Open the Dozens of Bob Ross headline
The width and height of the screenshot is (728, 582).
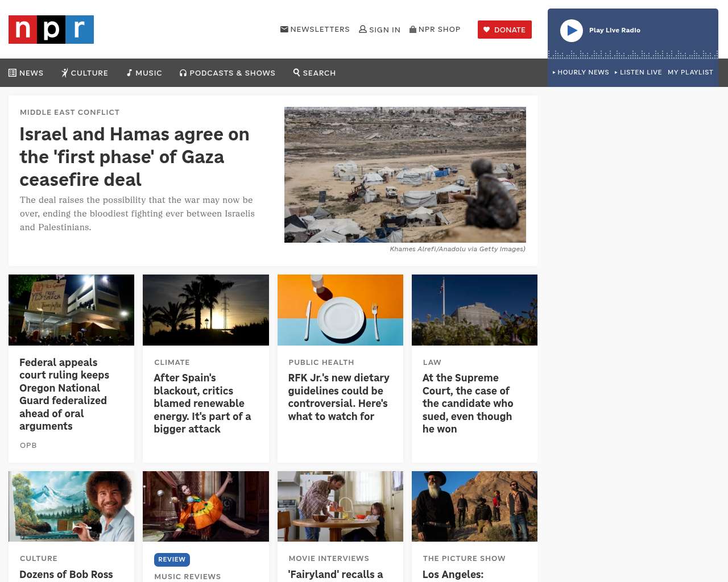click(67, 575)
